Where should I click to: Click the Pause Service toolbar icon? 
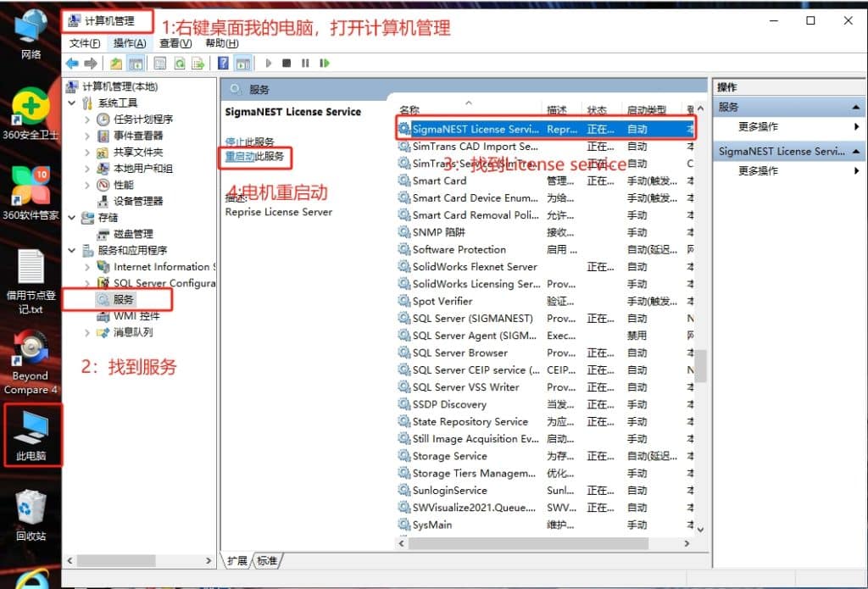[305, 63]
